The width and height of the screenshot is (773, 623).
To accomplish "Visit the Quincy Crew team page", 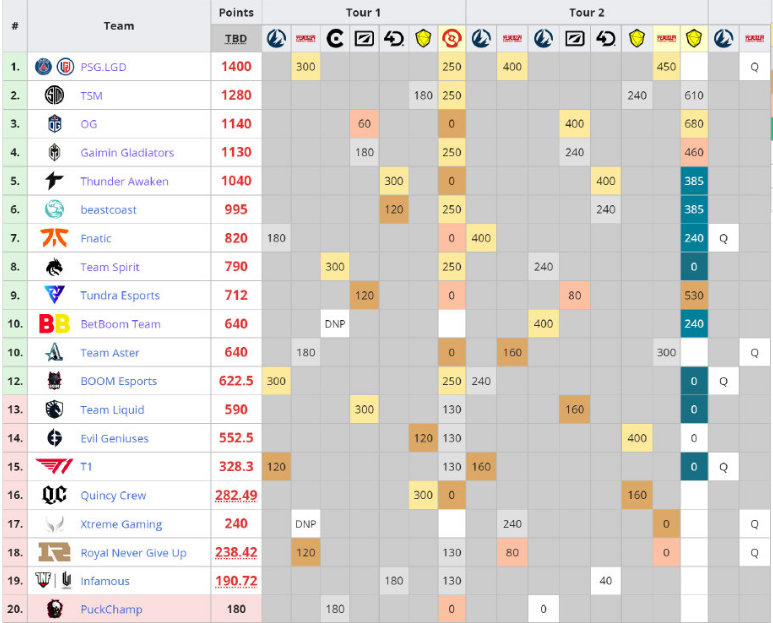I will point(113,495).
